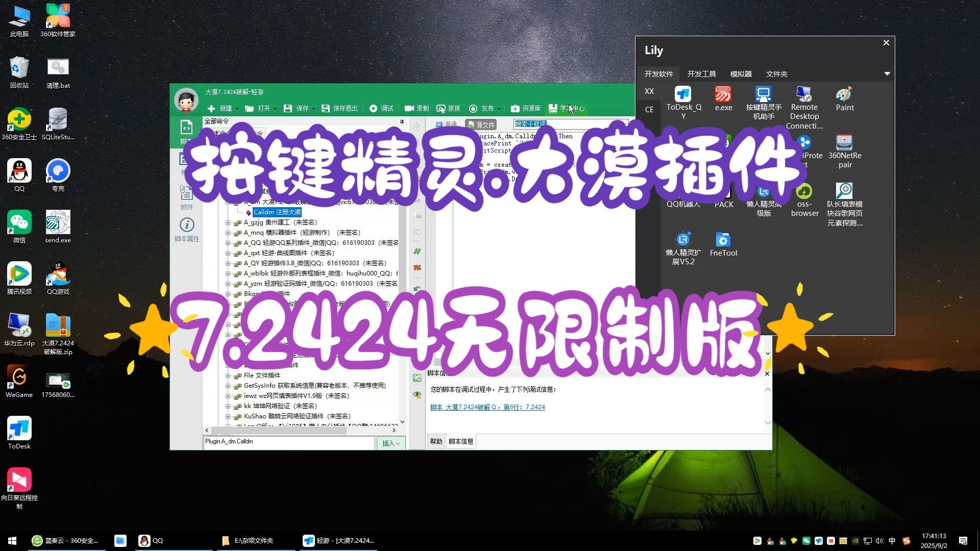Launch 360NetRepair from Lily panel

[x=845, y=152]
